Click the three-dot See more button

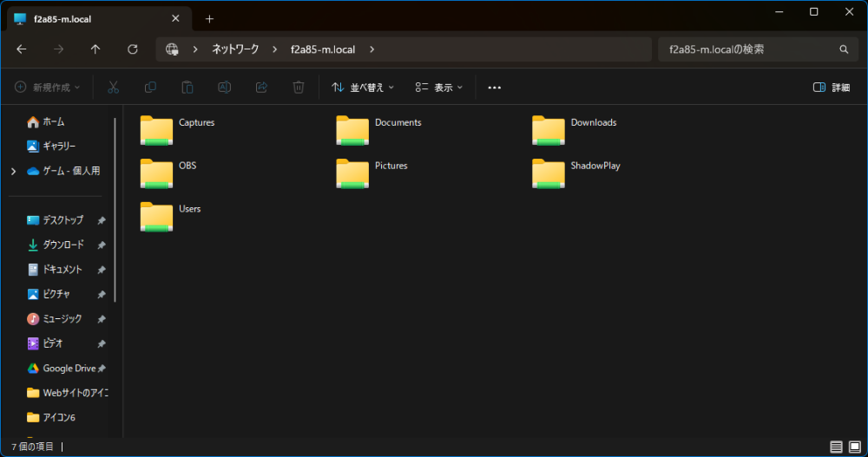point(495,88)
